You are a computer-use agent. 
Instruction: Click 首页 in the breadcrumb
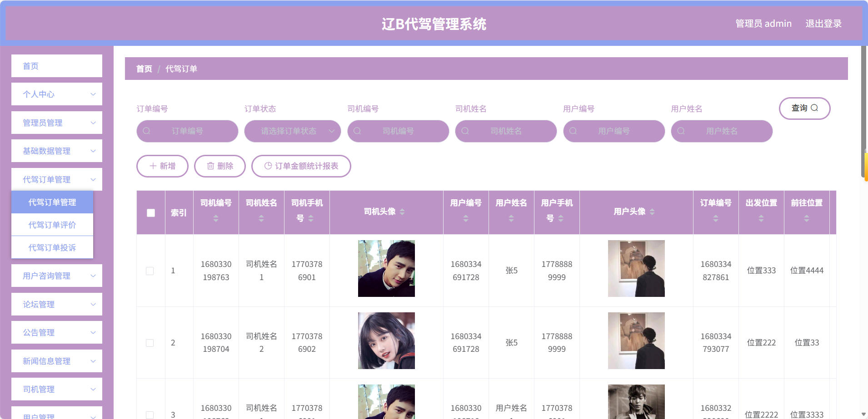[144, 69]
